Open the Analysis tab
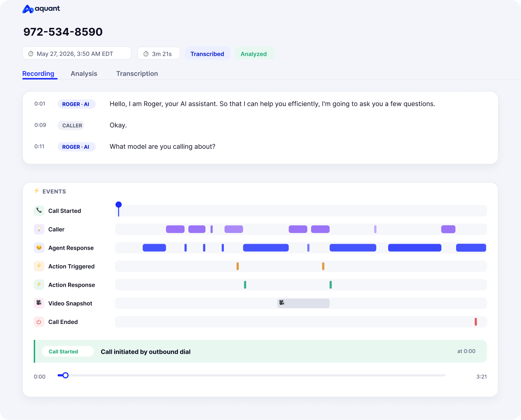This screenshot has width=521, height=420. (84, 74)
